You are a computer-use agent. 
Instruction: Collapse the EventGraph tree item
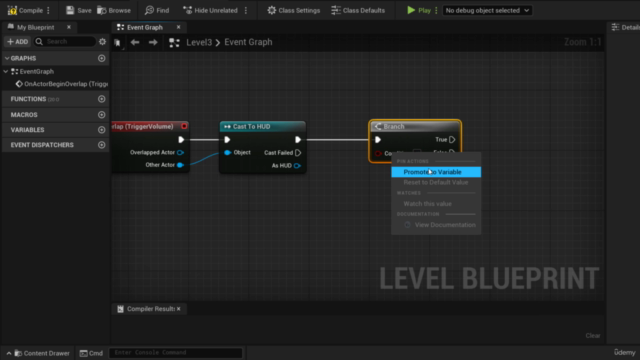coord(6,71)
